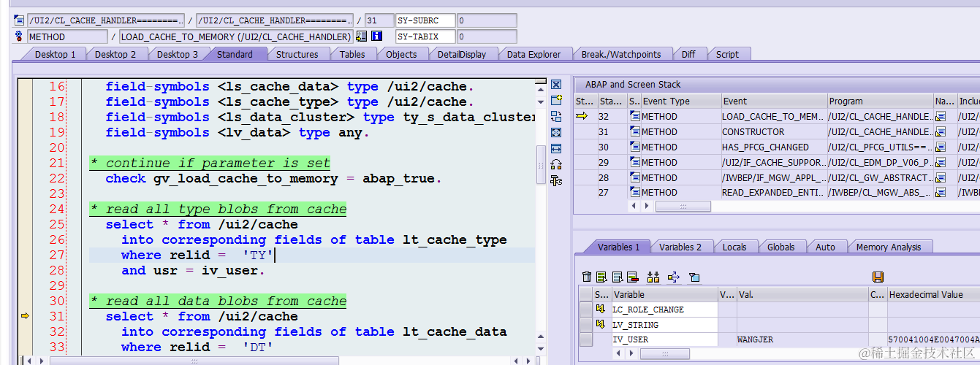The width and height of the screenshot is (980, 365).
Task: Click the code editor horizontal scrollbar thumb
Action: [x=194, y=360]
